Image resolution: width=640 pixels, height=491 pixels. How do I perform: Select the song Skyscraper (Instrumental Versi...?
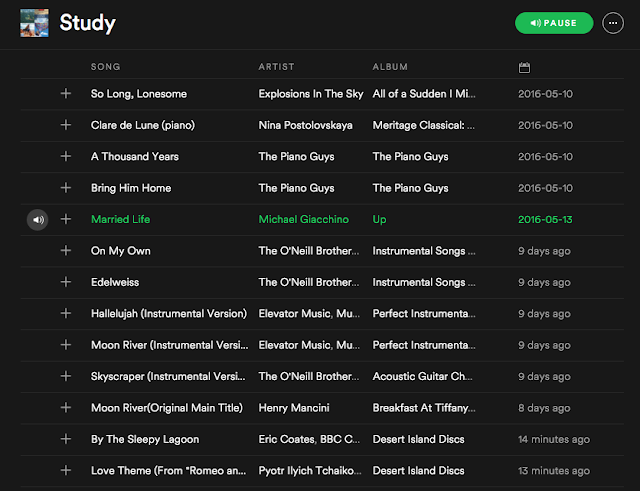click(x=168, y=377)
